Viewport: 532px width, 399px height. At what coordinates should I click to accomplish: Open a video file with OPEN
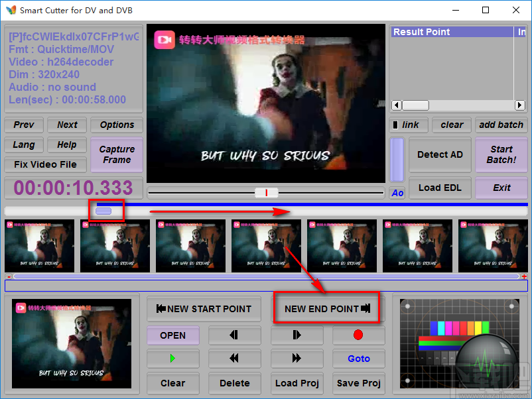click(172, 335)
